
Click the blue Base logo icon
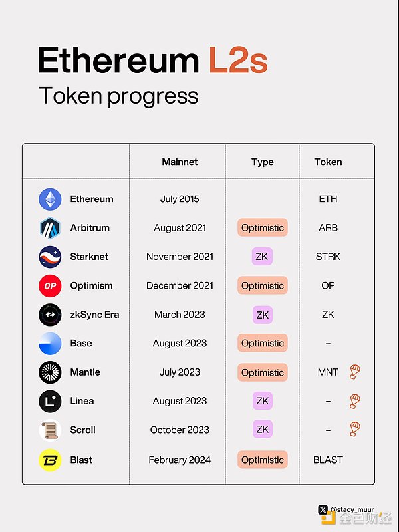[50, 343]
